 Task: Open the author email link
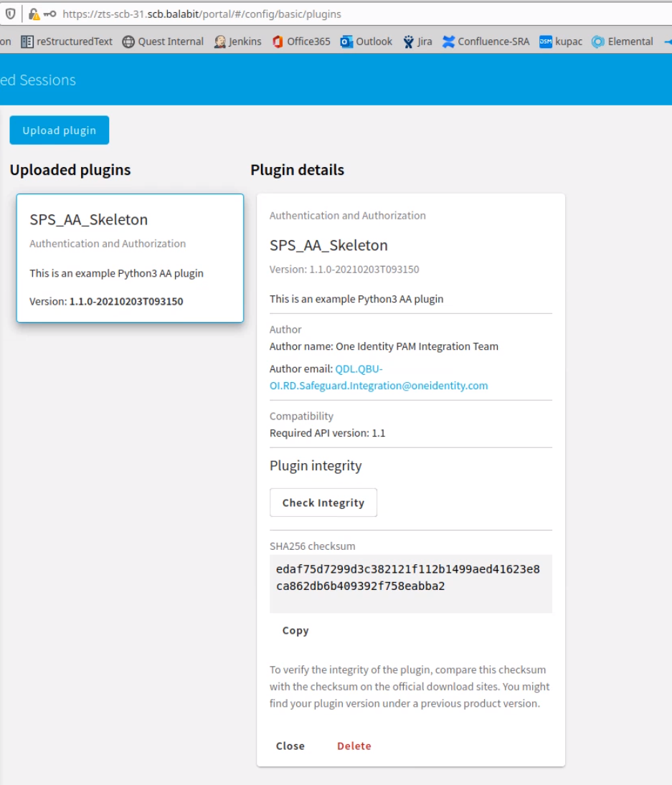coord(379,378)
